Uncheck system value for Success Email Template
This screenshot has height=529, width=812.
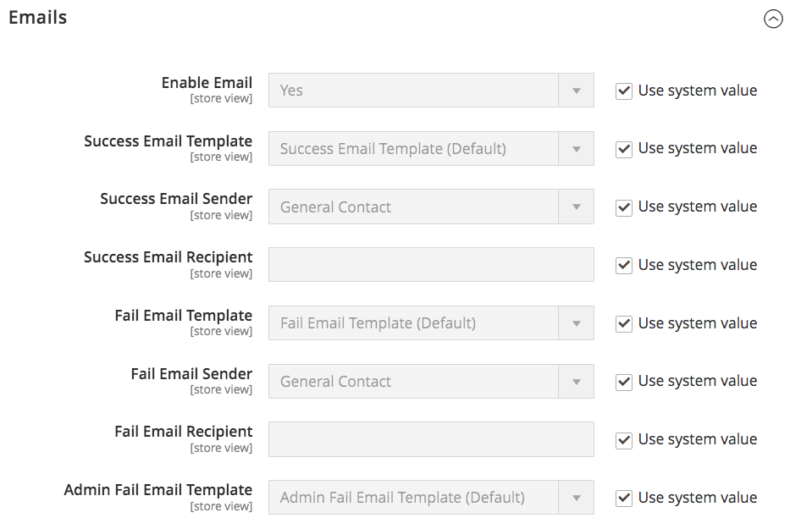click(624, 149)
